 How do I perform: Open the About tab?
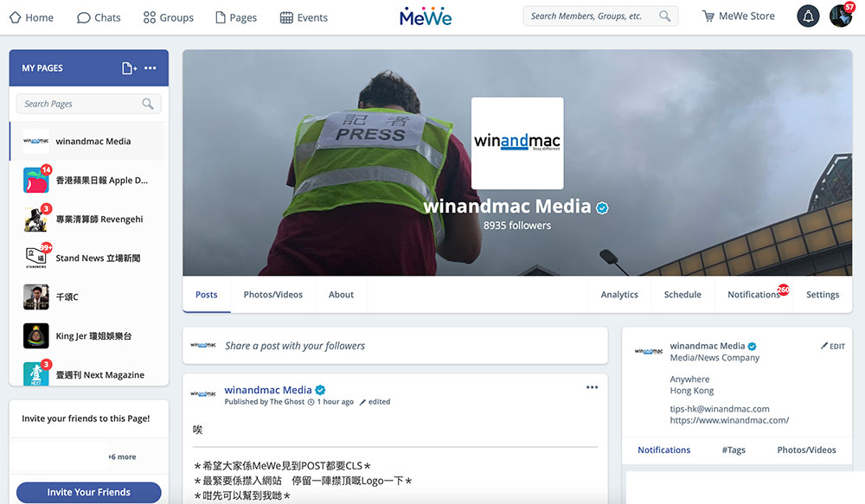click(x=341, y=295)
